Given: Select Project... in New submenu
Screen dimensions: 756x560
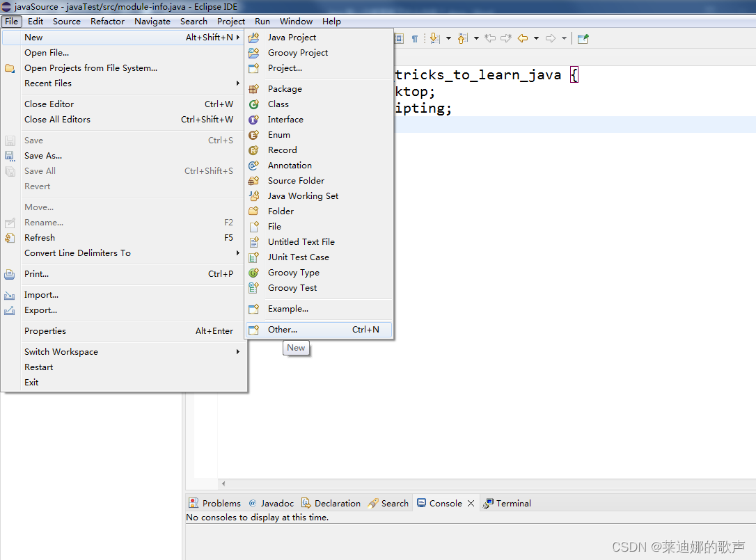Looking at the screenshot, I should coord(320,68).
